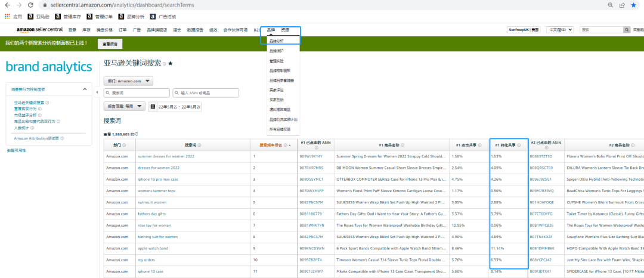Collapse the left sidebar with the arrow handle
Screen dimensions: 644x278
click(x=97, y=92)
